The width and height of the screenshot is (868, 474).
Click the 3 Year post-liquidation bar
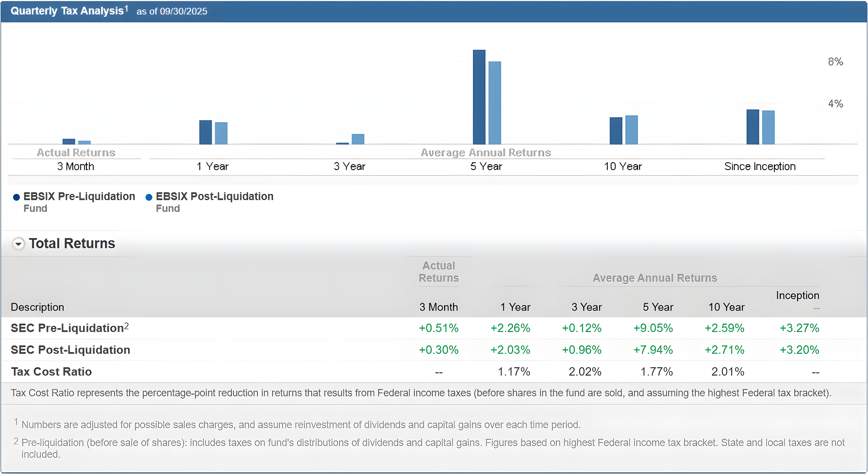[x=358, y=139]
